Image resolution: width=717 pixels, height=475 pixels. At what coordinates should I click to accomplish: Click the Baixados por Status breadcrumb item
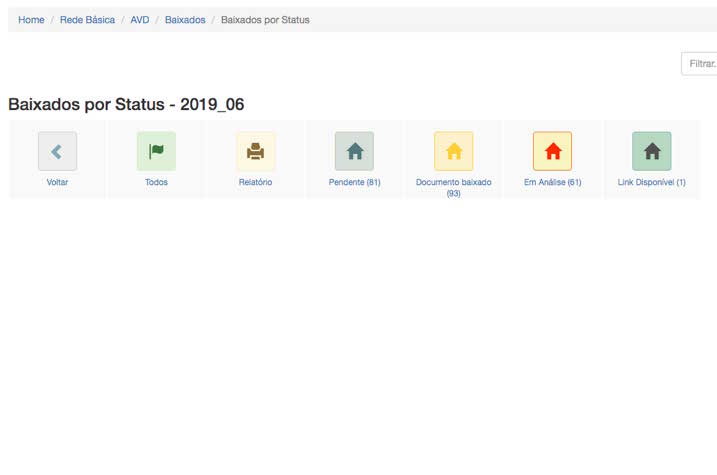[x=265, y=20]
